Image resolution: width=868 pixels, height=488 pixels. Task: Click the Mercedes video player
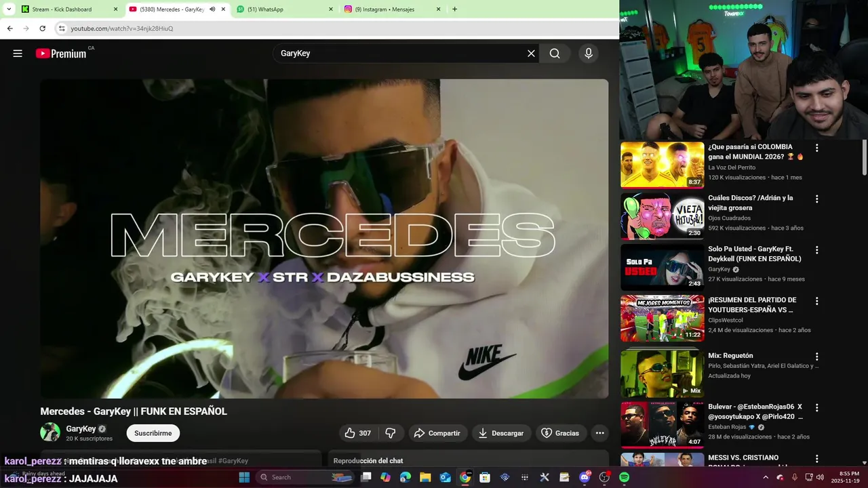(x=324, y=239)
